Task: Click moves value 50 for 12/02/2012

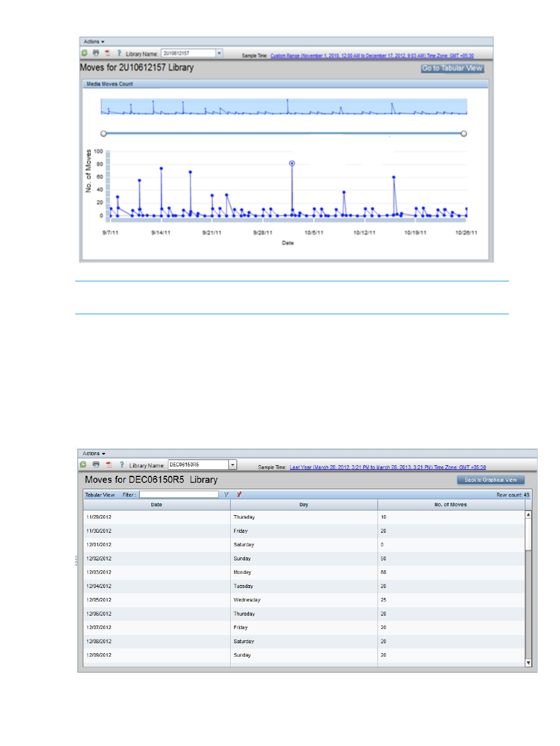Action: pos(451,559)
